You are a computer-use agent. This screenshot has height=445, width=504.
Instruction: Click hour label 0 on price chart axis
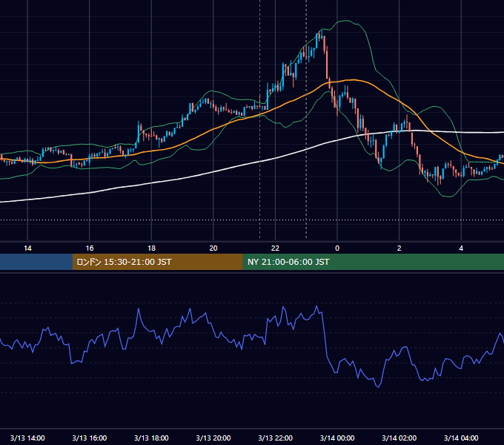[337, 248]
